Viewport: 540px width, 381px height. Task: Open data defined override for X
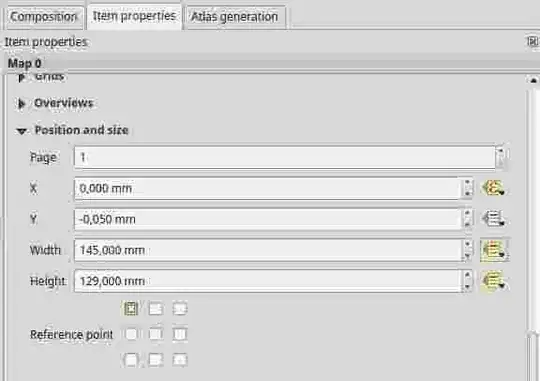[x=494, y=188]
